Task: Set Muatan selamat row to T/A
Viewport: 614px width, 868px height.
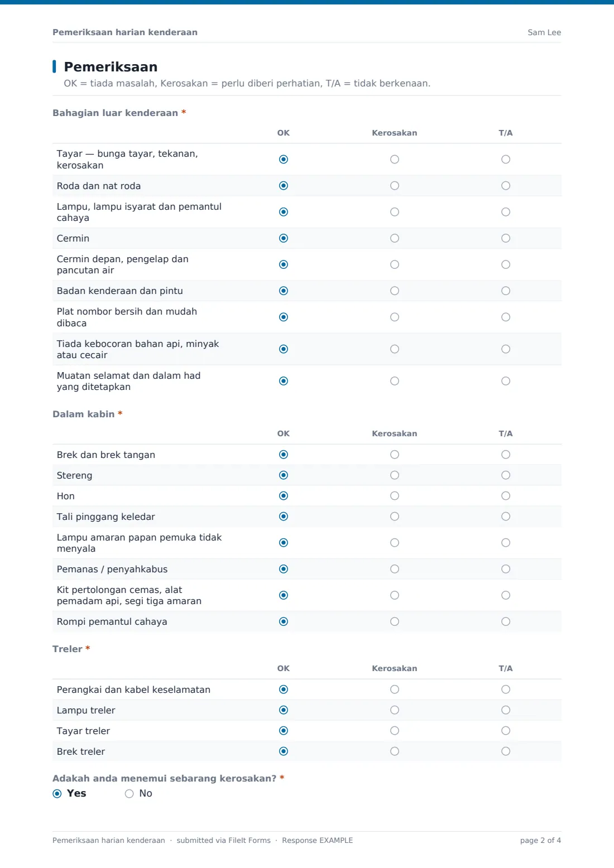Action: (x=506, y=381)
